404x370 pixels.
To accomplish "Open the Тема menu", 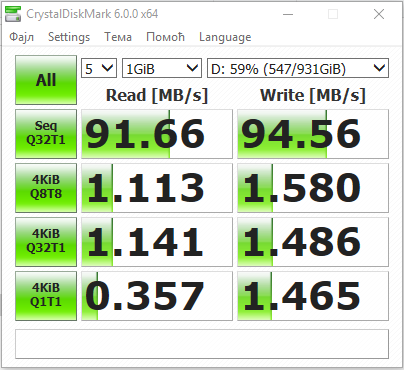I will 118,37.
